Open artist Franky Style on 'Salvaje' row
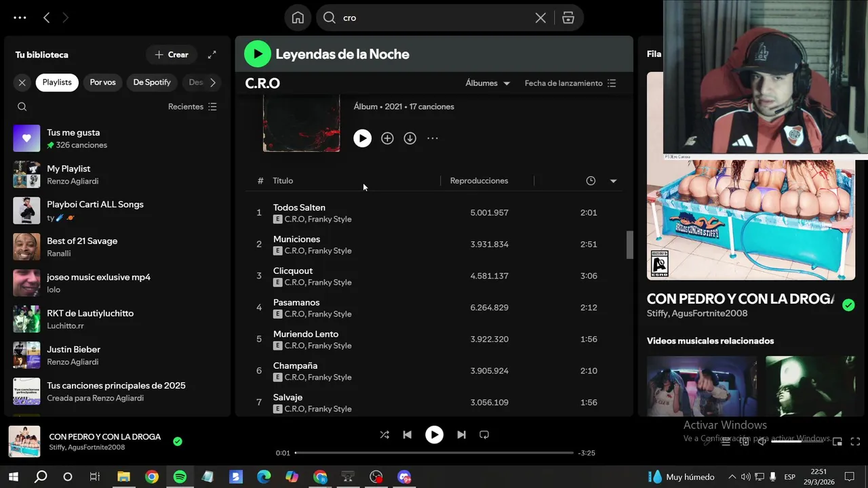Image resolution: width=868 pixels, height=488 pixels. coord(330,409)
